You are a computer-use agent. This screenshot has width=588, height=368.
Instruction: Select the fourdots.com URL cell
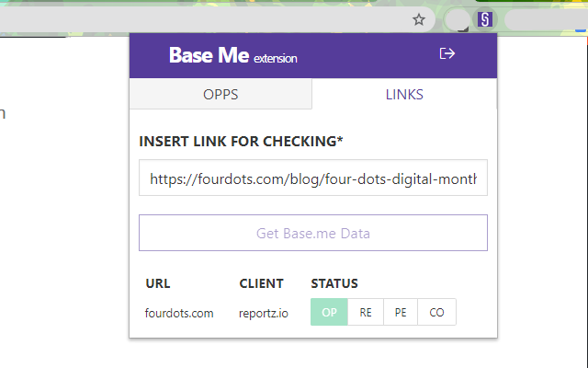click(179, 313)
